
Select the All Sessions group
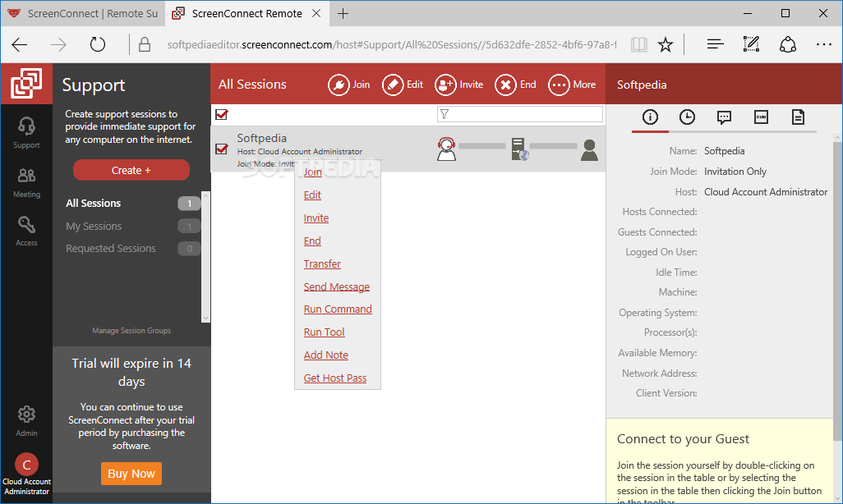(x=132, y=204)
